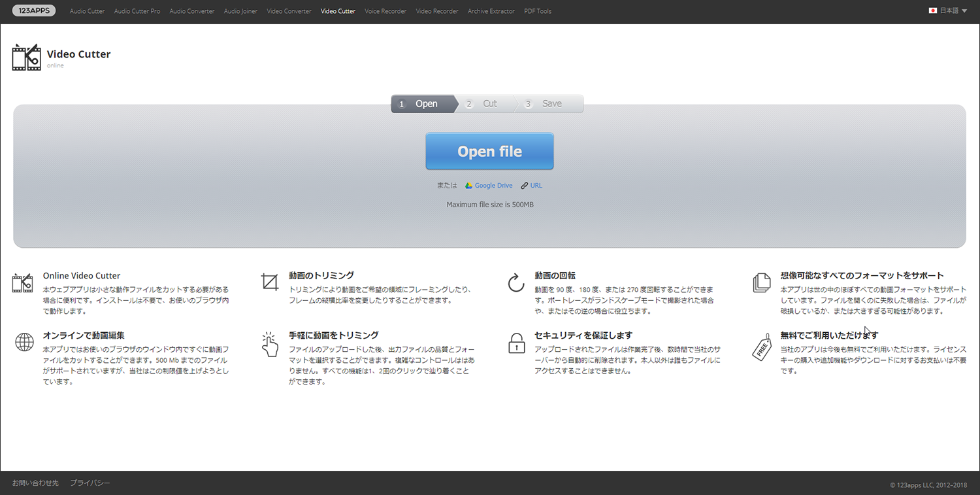Click the 123apps LLC copyright text
This screenshot has height=495, width=980.
pyautogui.click(x=928, y=485)
